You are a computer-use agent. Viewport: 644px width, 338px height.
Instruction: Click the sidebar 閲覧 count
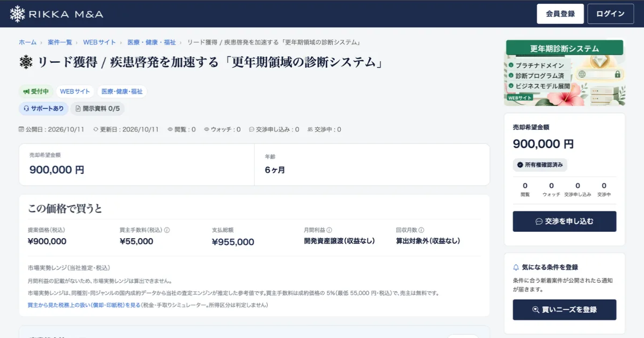(x=525, y=189)
